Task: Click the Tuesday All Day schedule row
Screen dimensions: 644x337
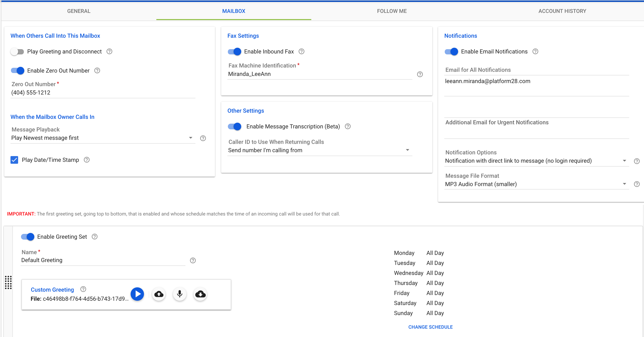Action: 419,263
